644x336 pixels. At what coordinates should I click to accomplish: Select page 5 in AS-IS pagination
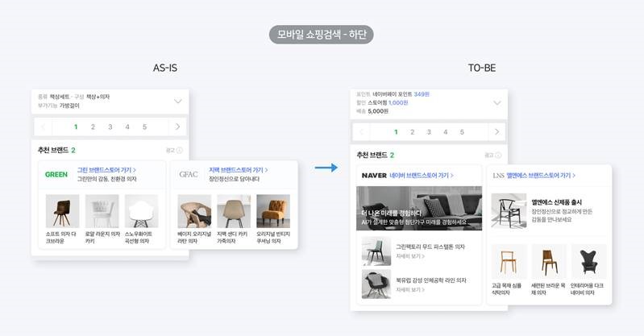pos(144,127)
